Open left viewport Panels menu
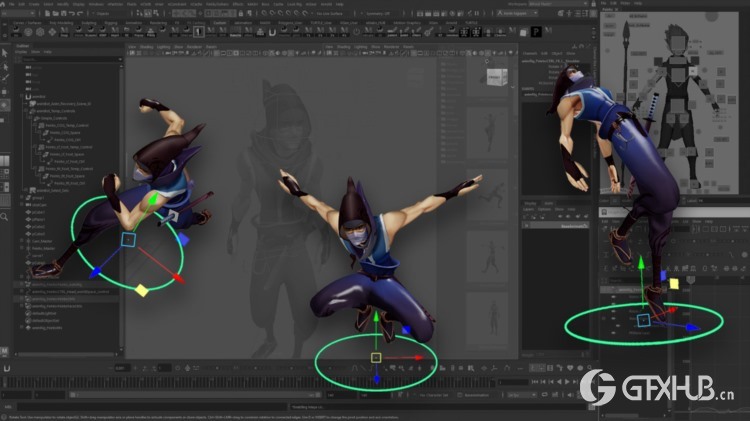This screenshot has height=421, width=750. pyautogui.click(x=211, y=47)
